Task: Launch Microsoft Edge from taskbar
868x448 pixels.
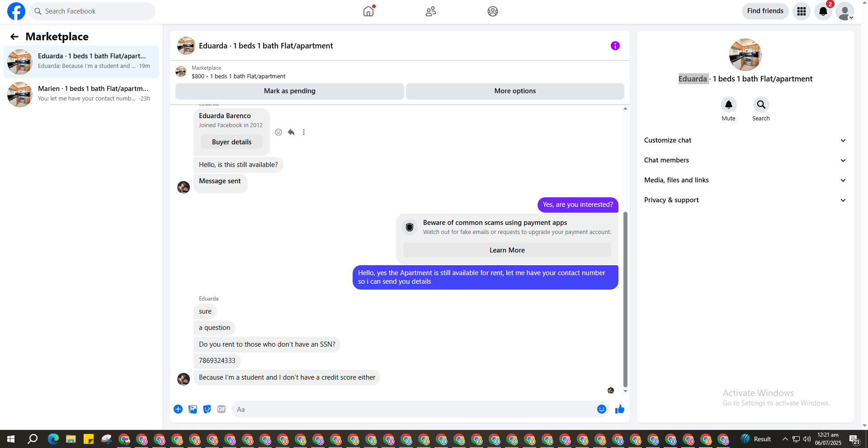Action: click(53, 439)
